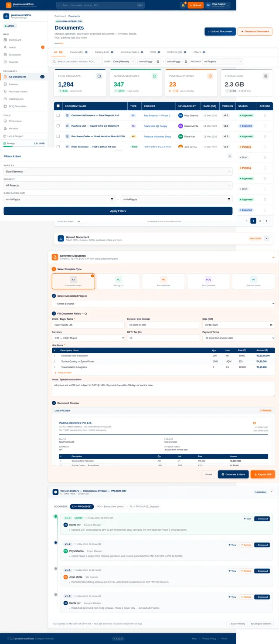Click the Pending Approvals clock icon
This screenshot has height=644, width=279.
(x=210, y=76)
